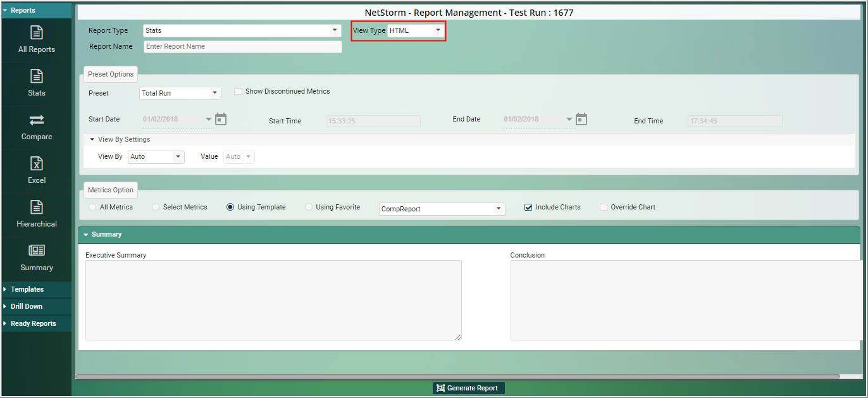The width and height of the screenshot is (868, 398).
Task: Expand the Drill Down sidebar menu
Action: coord(36,306)
